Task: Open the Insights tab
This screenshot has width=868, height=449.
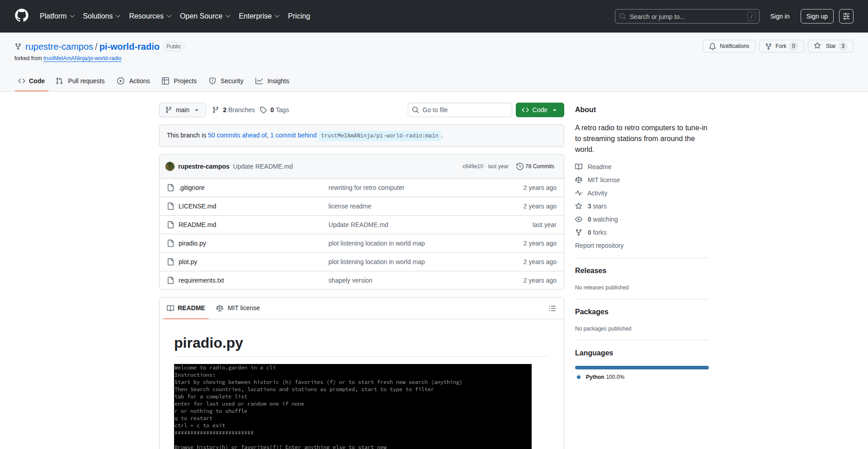Action: pos(272,81)
